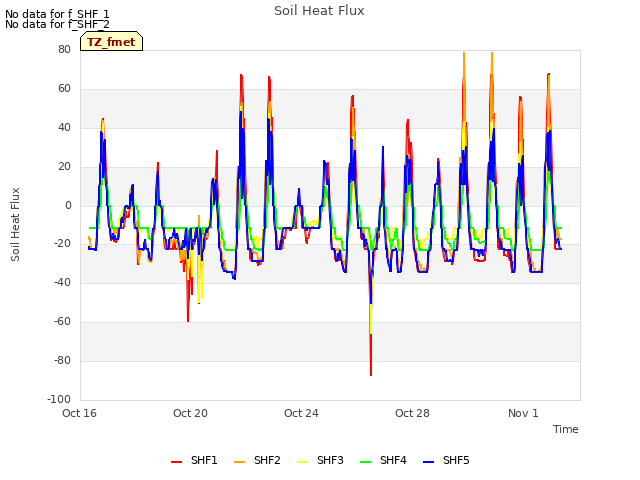Click the -20 y-axis tick label
This screenshot has width=640, height=480.
tap(62, 244)
